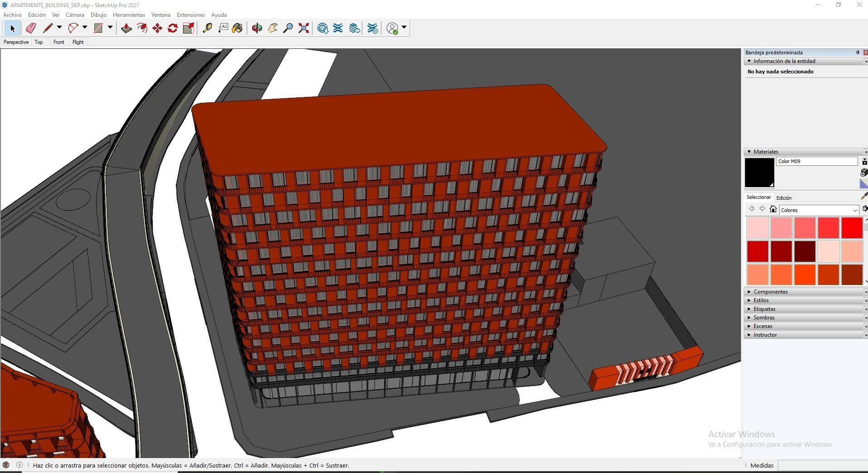Open the materials details arrow menu
Image resolution: width=868 pixels, height=473 pixels.
click(x=864, y=209)
